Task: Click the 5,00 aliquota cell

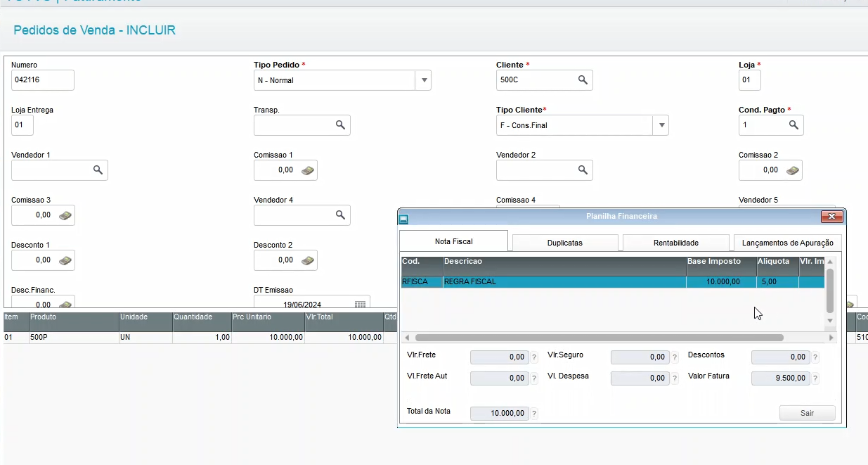Action: coord(777,281)
